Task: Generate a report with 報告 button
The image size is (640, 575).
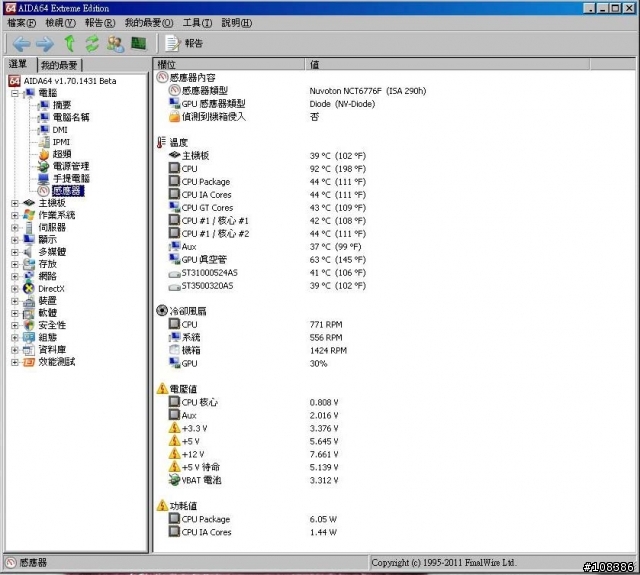Action: (x=184, y=43)
